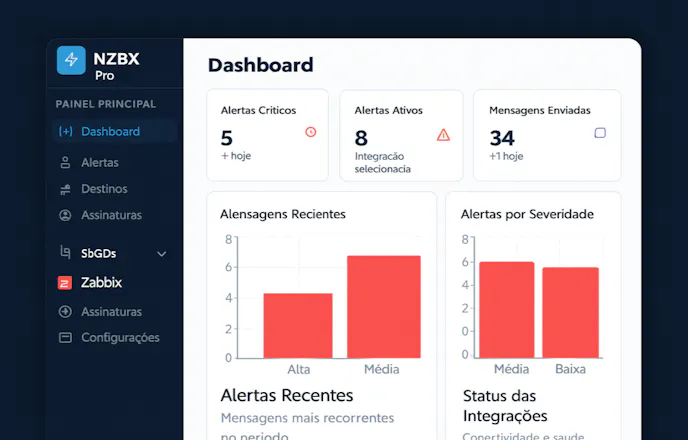
Task: Click the square icon in Mensagens Enviadas
Action: click(x=600, y=133)
